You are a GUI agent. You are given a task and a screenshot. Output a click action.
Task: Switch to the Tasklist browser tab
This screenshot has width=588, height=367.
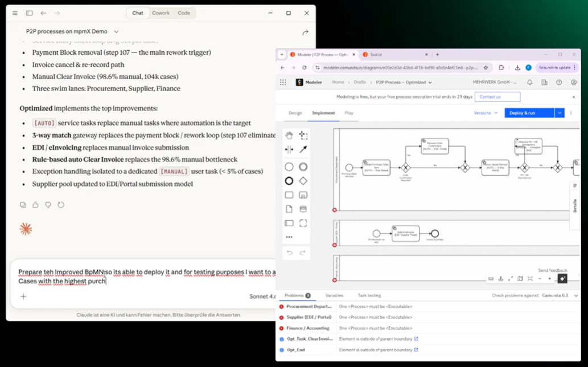point(395,54)
